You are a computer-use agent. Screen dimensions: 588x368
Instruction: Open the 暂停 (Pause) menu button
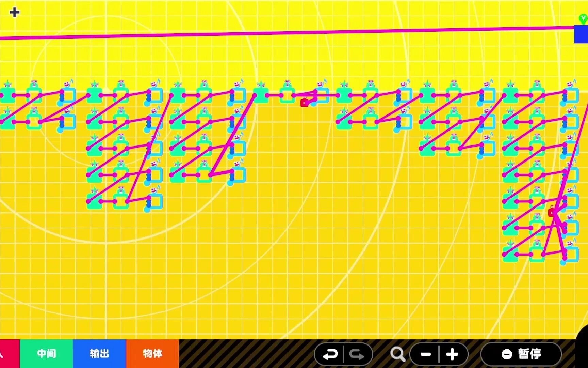(x=521, y=354)
